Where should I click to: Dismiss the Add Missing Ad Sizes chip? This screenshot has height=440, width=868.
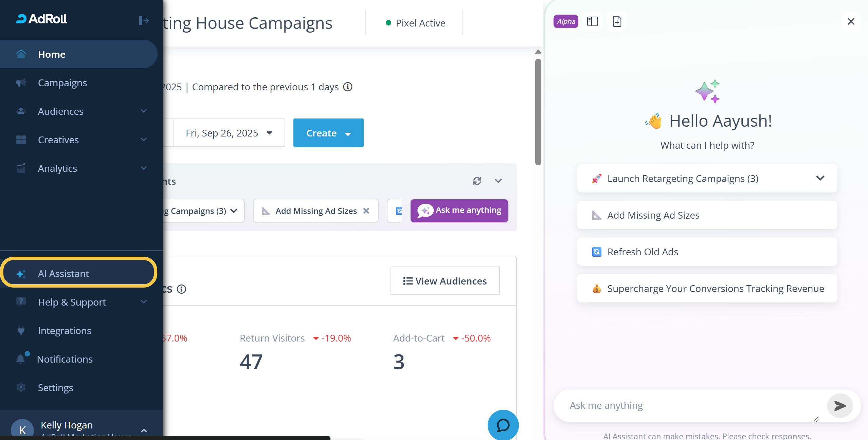point(366,211)
